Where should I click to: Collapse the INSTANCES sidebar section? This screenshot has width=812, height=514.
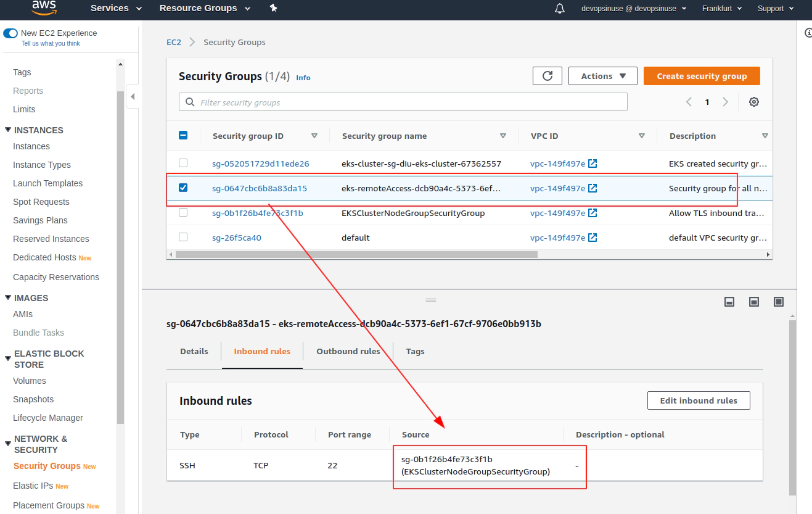click(x=8, y=130)
